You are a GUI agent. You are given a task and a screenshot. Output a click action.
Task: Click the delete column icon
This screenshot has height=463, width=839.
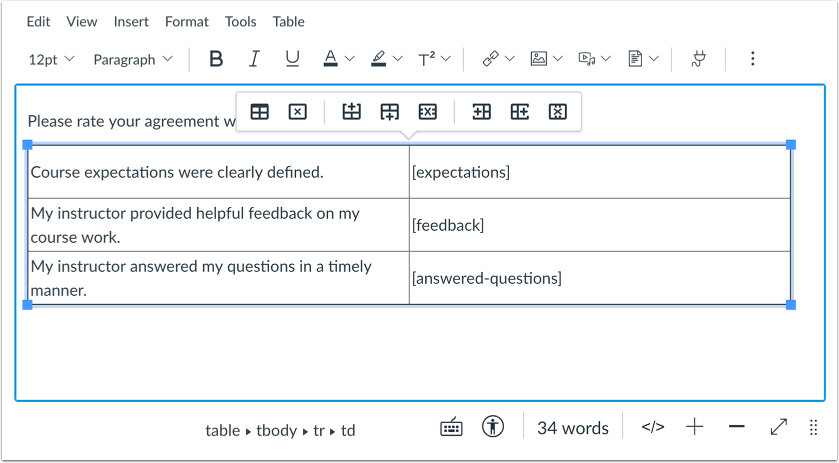(558, 112)
